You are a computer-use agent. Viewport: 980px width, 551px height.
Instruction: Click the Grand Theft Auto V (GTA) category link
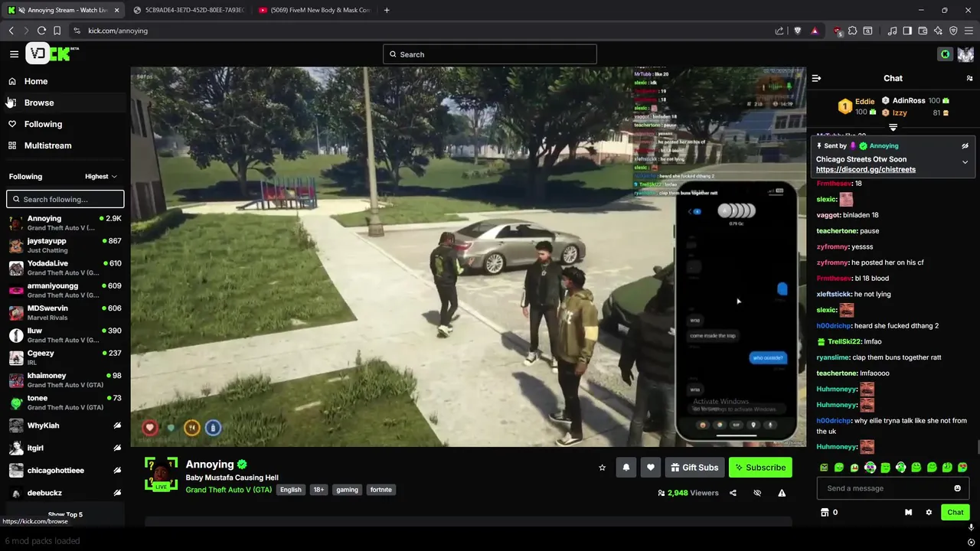(228, 490)
